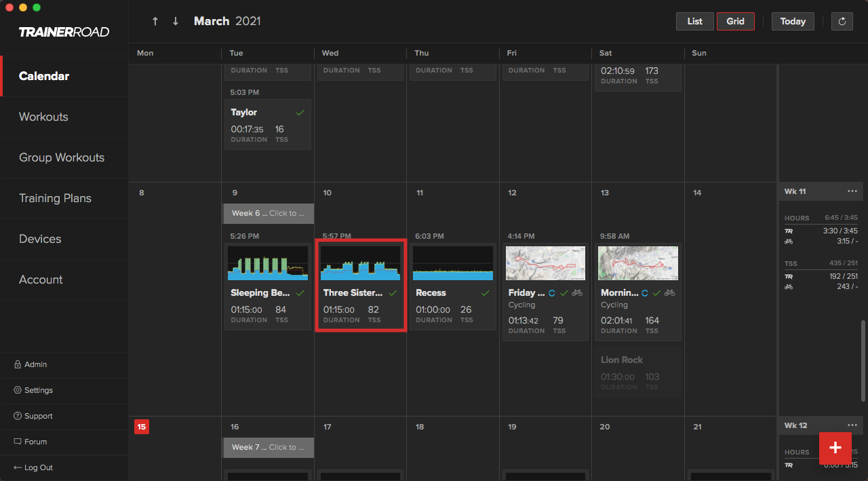Refresh the calendar with the reload icon
Screen dimensions: 868x481
842,22
